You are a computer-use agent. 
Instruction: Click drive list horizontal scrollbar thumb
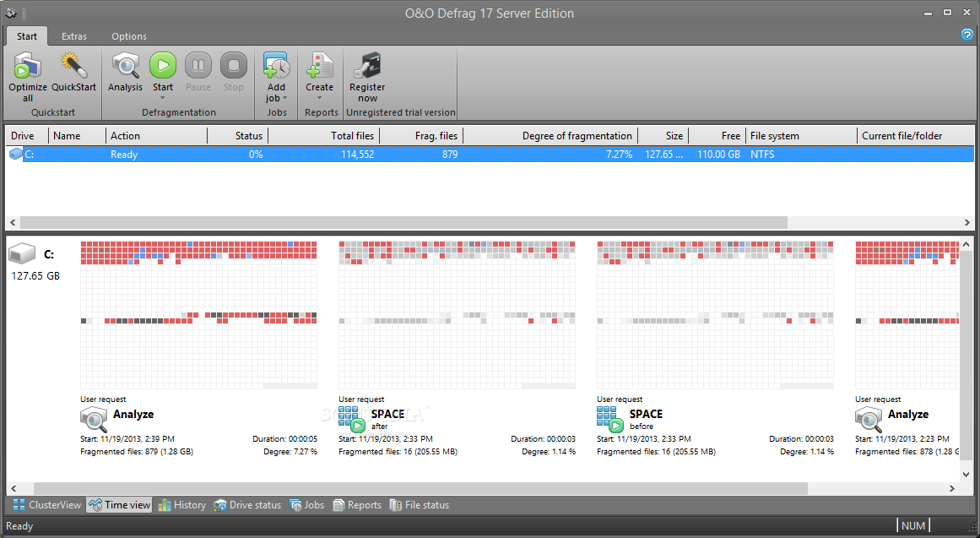pyautogui.click(x=403, y=223)
